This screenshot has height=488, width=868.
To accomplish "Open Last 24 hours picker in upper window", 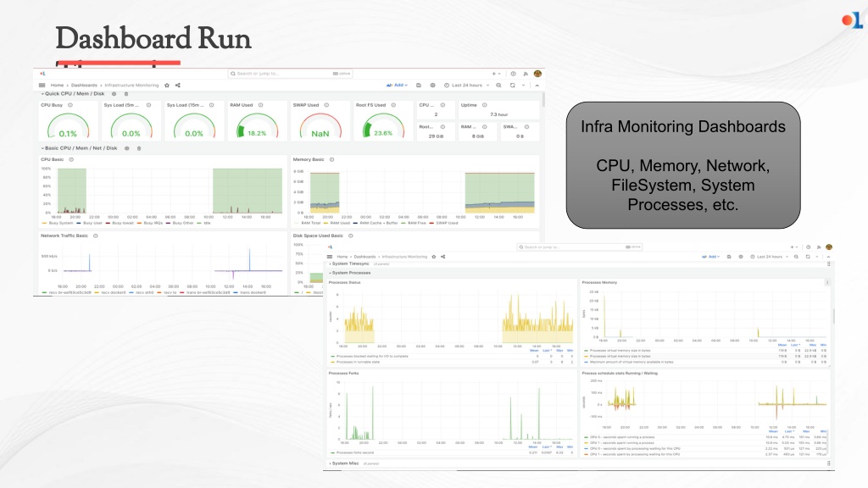I will click(467, 86).
